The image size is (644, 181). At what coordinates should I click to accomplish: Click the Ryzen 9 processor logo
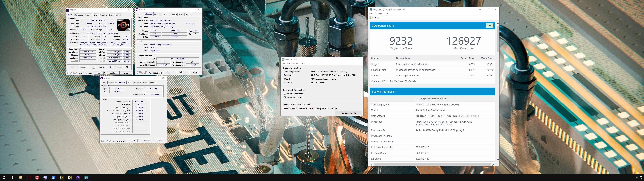pos(123,25)
